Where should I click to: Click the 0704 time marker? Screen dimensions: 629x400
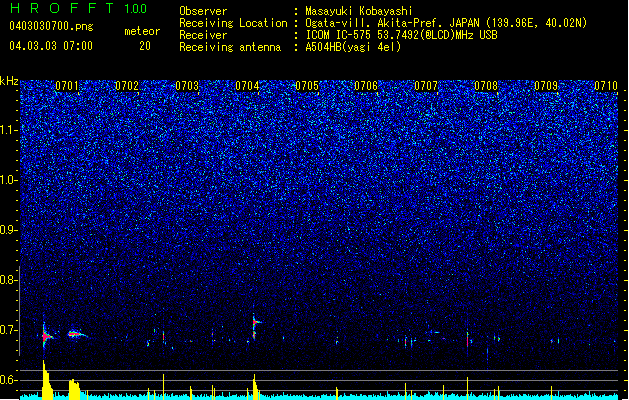point(247,86)
